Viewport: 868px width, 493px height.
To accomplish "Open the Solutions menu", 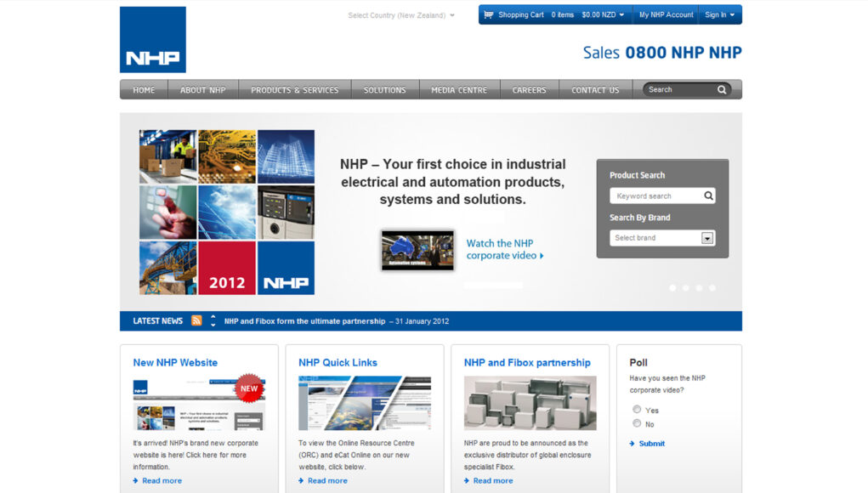I will [x=385, y=89].
